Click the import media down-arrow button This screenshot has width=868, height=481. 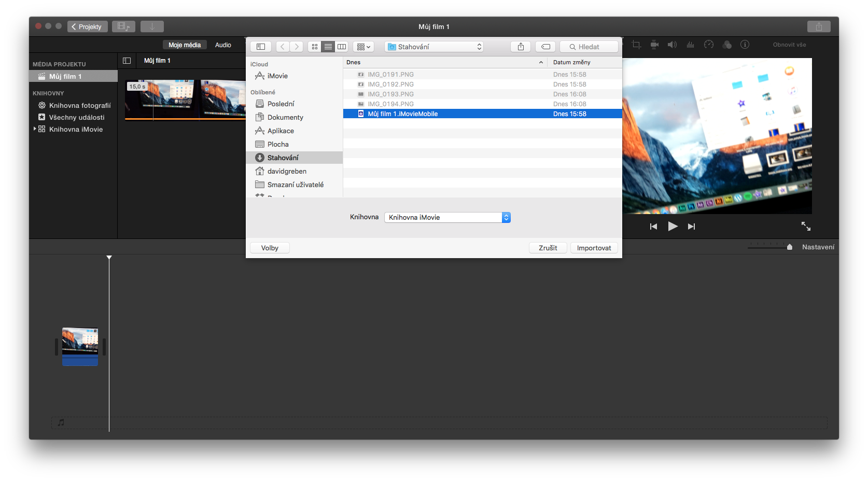pyautogui.click(x=152, y=26)
